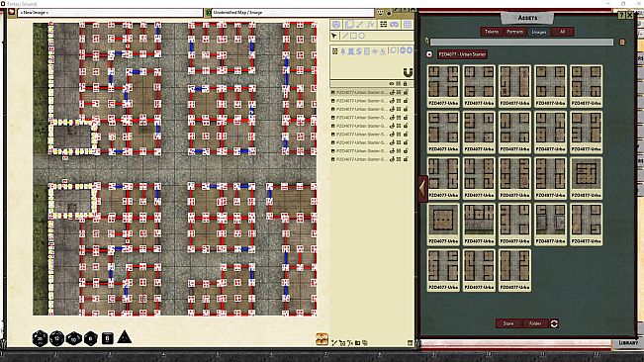Select the top PZD4077-Urban Starter layer row
This screenshot has height=362, width=644.
click(371, 93)
